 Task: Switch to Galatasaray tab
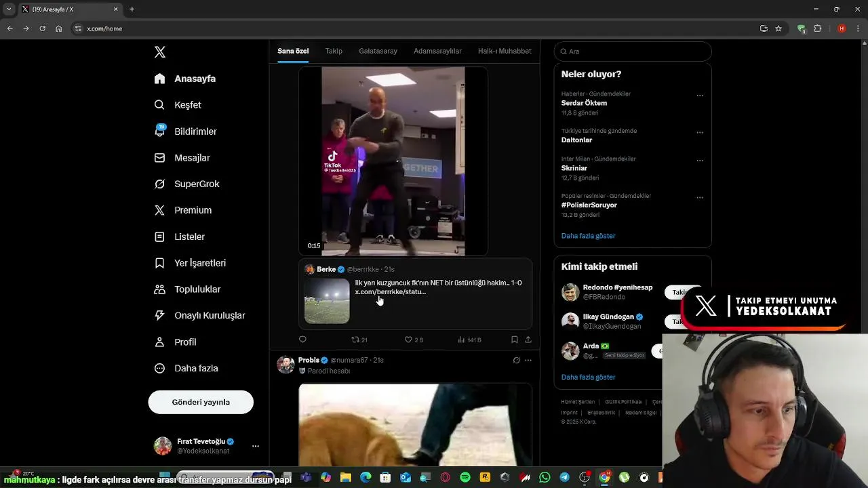tap(378, 51)
